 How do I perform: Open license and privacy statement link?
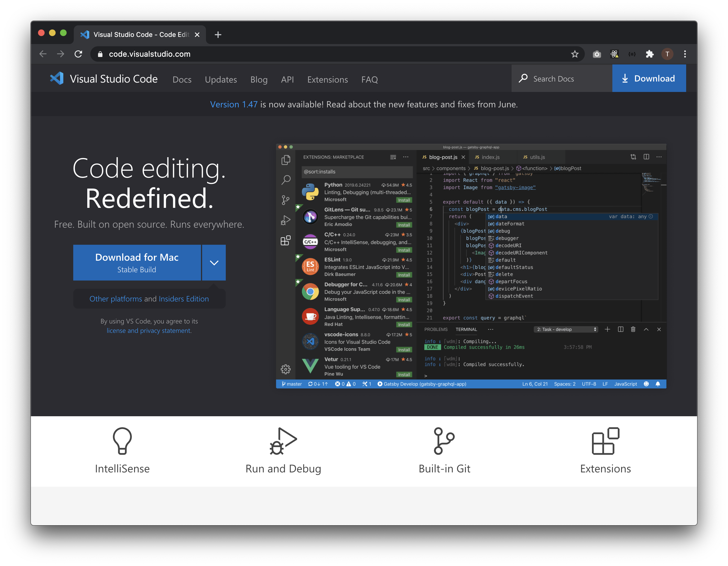[x=149, y=331]
